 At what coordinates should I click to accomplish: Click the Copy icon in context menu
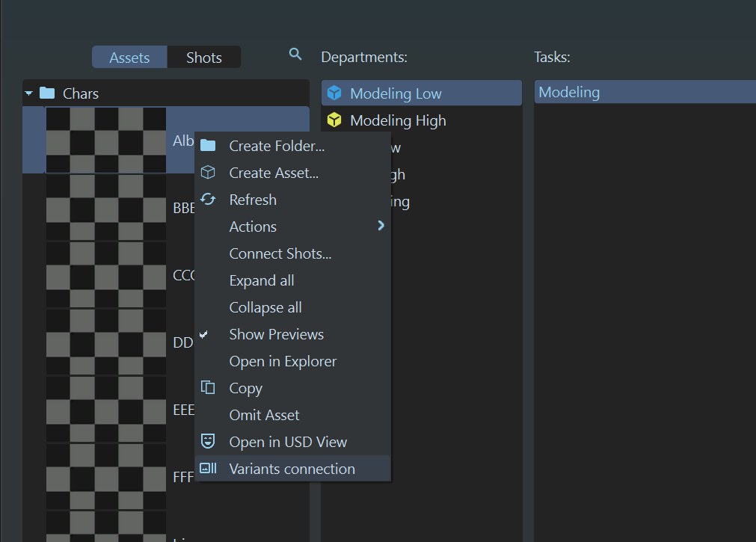pos(208,388)
